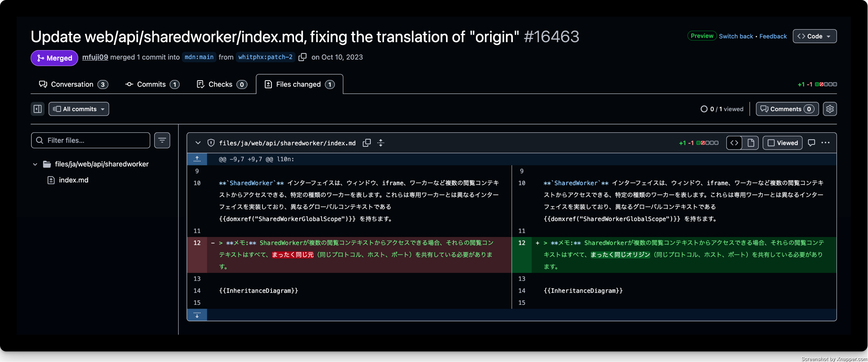The height and width of the screenshot is (362, 868).
Task: Open file options three-dot menu
Action: (826, 143)
